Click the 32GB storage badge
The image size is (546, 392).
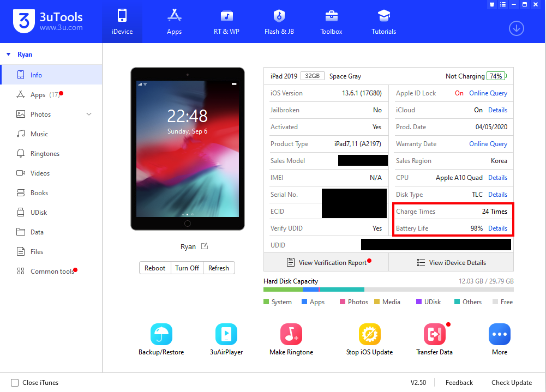pyautogui.click(x=313, y=76)
